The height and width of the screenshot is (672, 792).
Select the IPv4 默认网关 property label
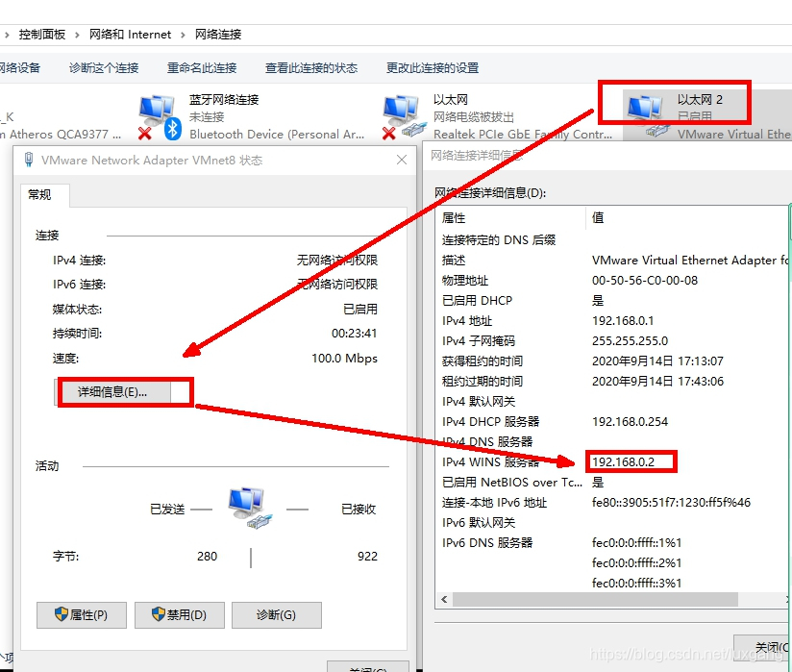coord(479,402)
